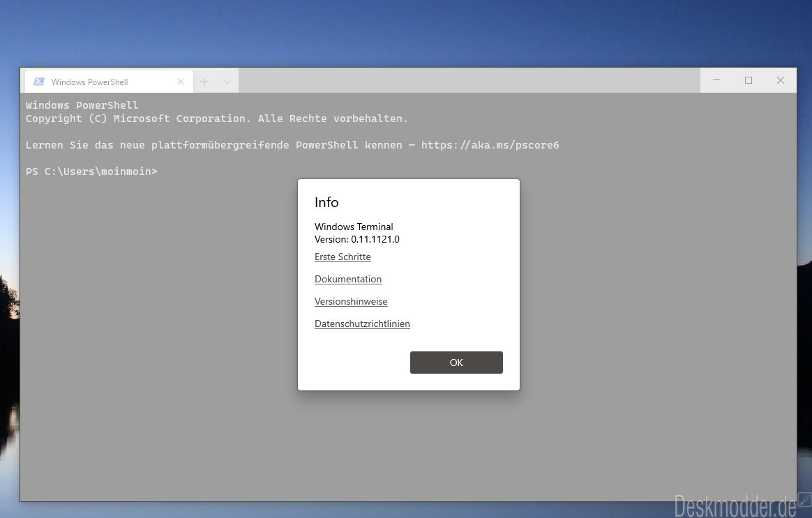Close the Windows Terminal window
The image size is (812, 518).
pos(781,80)
